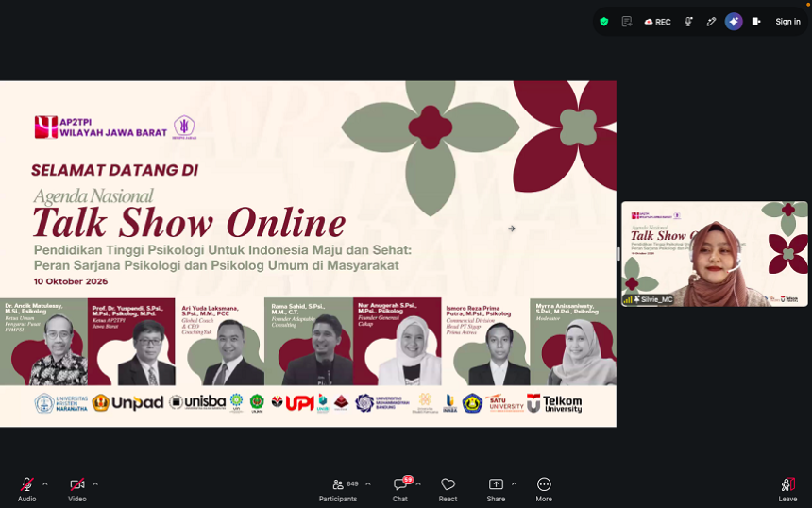This screenshot has width=812, height=508.
Task: Click the cloud REC recording indicator
Action: (x=657, y=22)
